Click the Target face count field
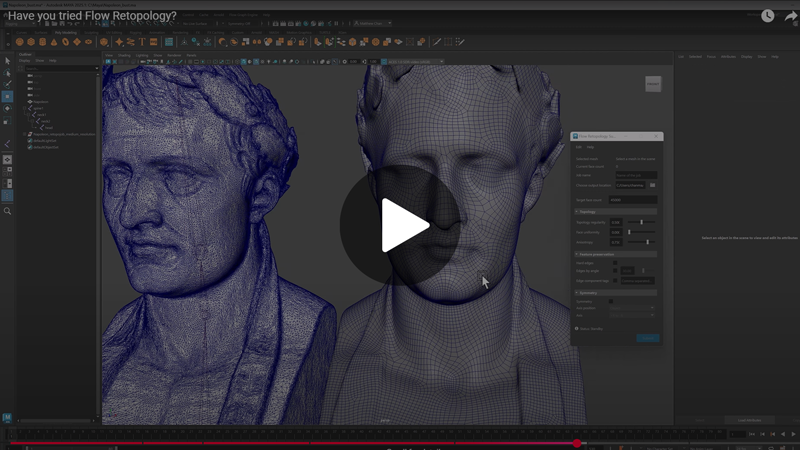Image resolution: width=800 pixels, height=450 pixels. click(633, 200)
